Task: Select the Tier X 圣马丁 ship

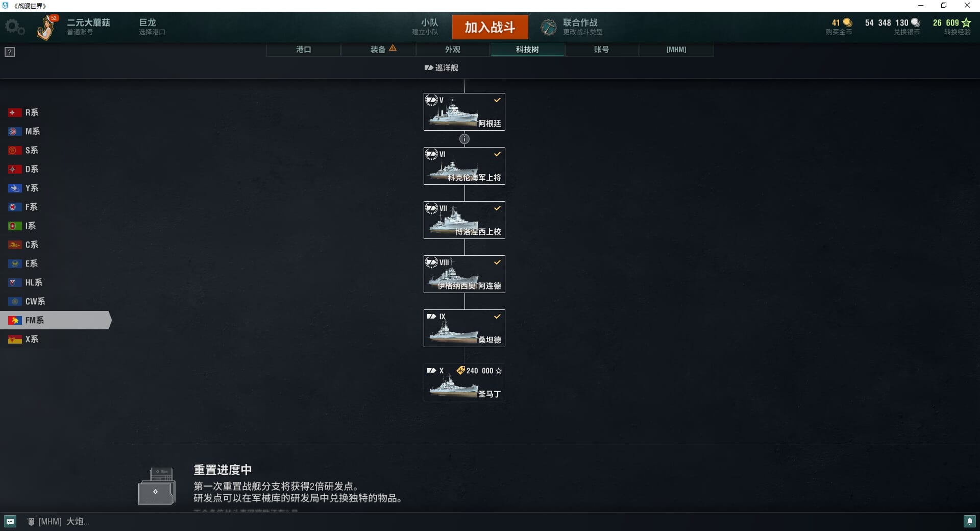Action: click(464, 382)
